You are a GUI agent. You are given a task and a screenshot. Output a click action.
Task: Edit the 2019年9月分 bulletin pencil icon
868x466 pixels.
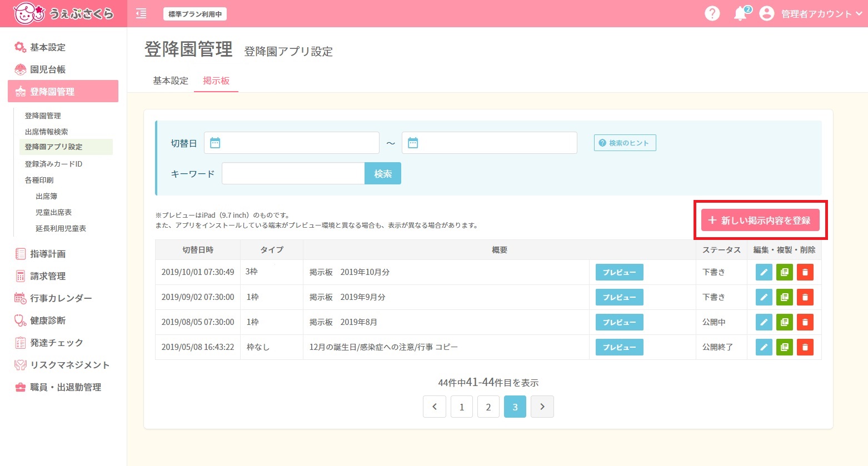coord(764,297)
